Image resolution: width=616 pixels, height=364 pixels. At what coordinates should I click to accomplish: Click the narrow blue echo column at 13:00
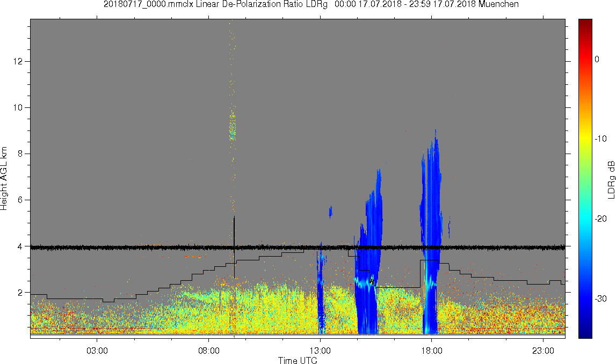(321, 289)
